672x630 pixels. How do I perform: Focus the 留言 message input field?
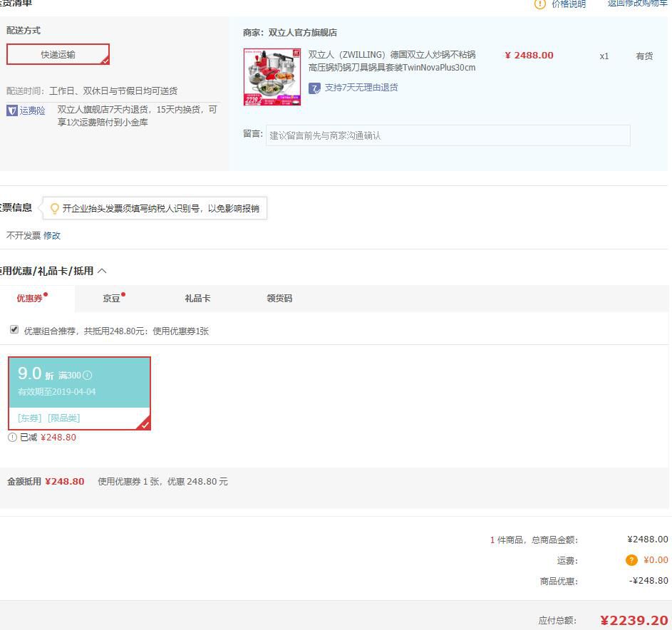pyautogui.click(x=448, y=135)
